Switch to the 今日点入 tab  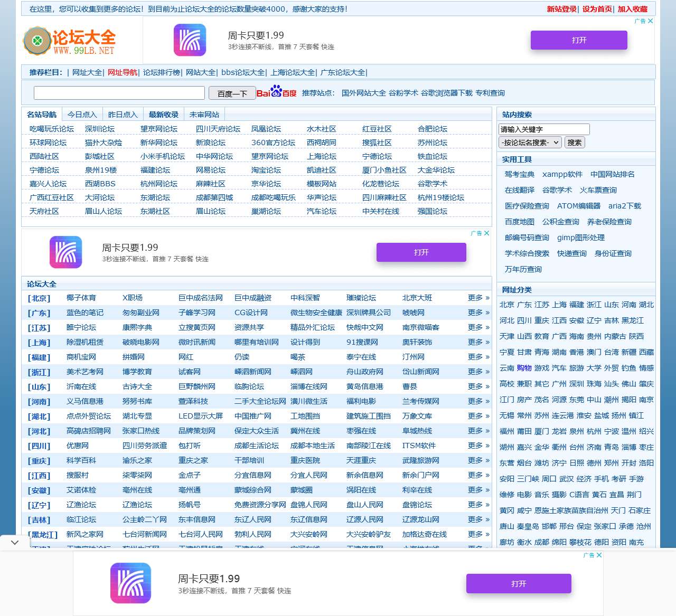[82, 115]
